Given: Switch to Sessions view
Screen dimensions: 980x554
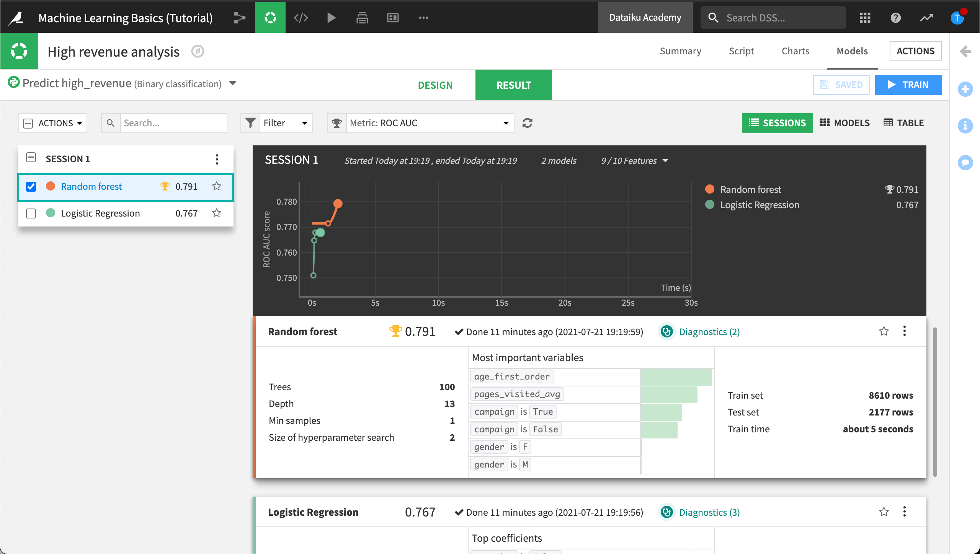Looking at the screenshot, I should pos(777,123).
